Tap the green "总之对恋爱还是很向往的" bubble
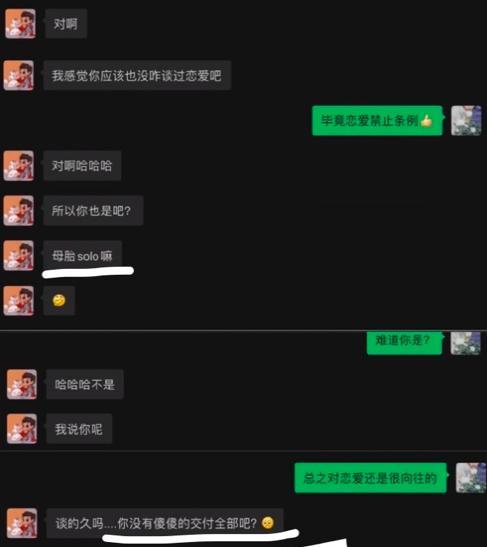The width and height of the screenshot is (487, 547). tap(370, 478)
